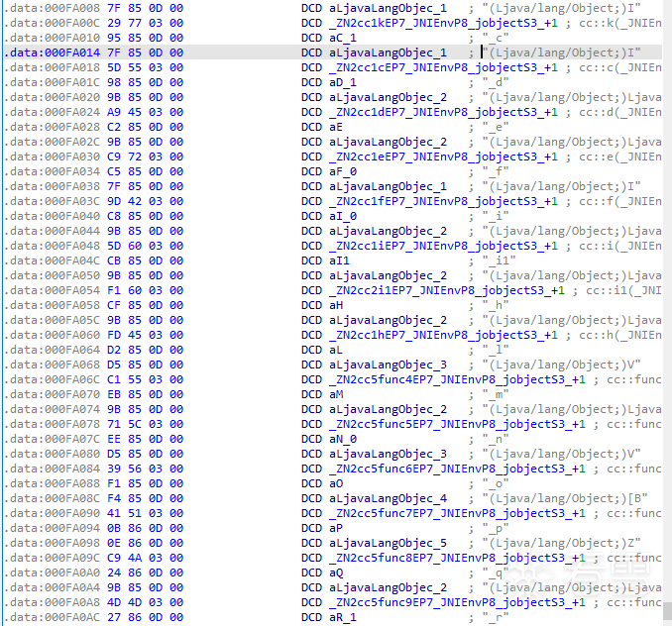Select the aL operand

[x=336, y=350]
